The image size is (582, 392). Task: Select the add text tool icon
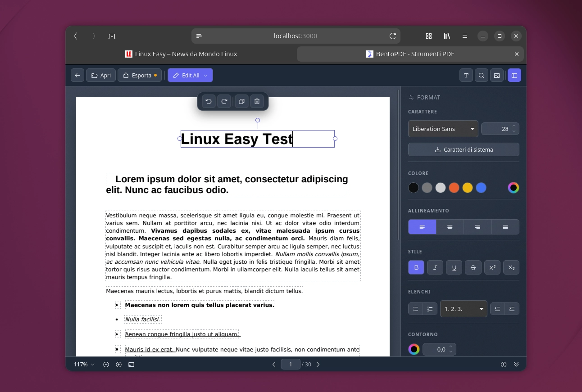point(466,75)
